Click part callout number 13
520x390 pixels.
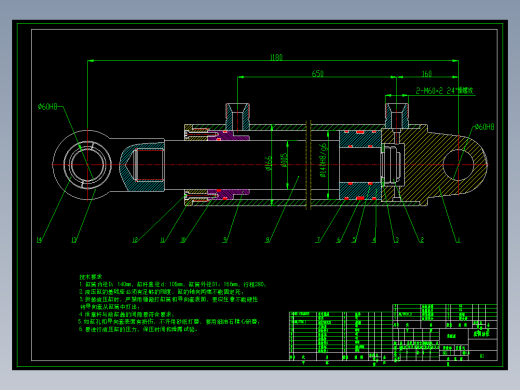pyautogui.click(x=74, y=240)
